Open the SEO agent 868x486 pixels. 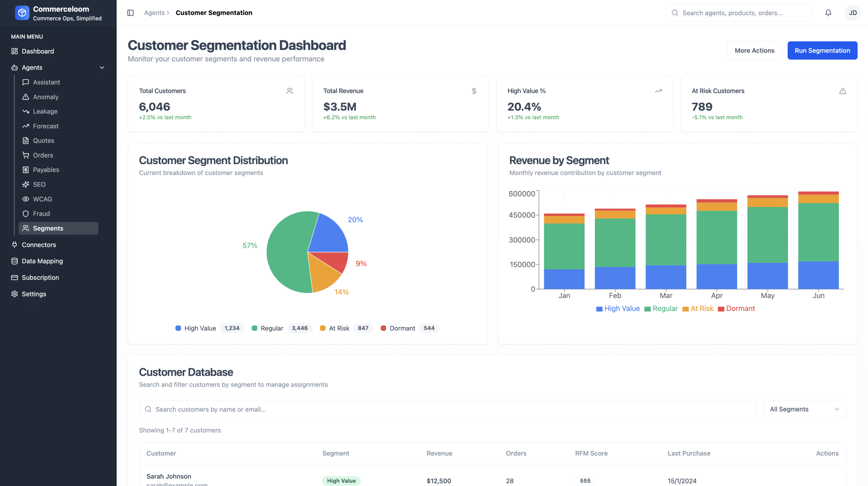pyautogui.click(x=39, y=184)
